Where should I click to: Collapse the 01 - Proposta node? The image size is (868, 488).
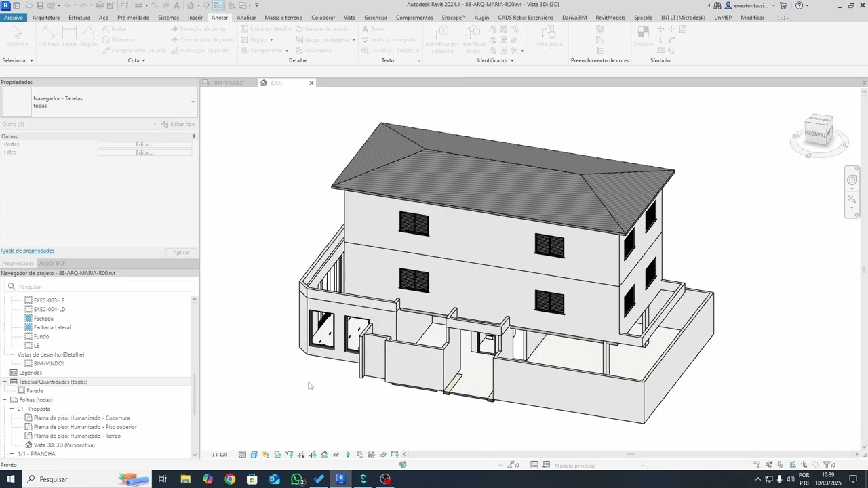pos(12,409)
